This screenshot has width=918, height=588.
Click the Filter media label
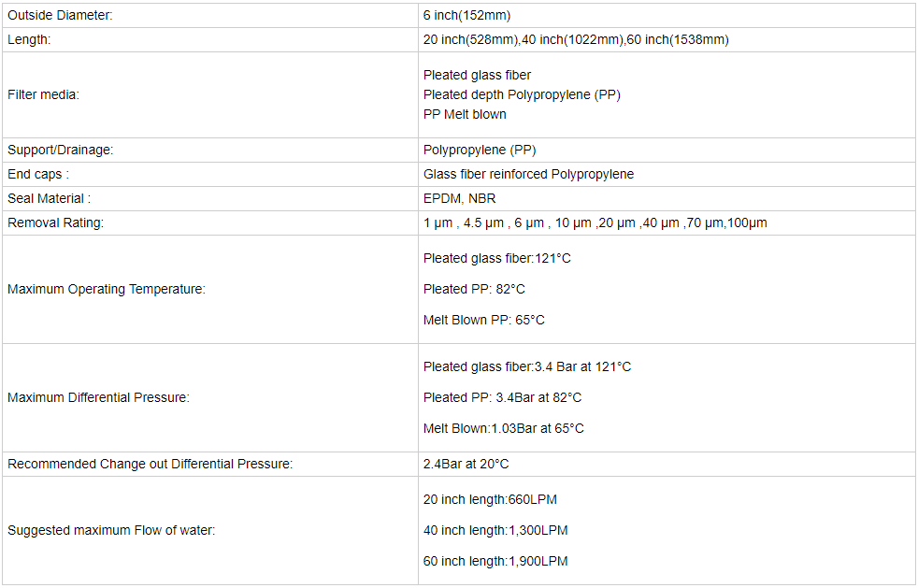click(x=43, y=94)
